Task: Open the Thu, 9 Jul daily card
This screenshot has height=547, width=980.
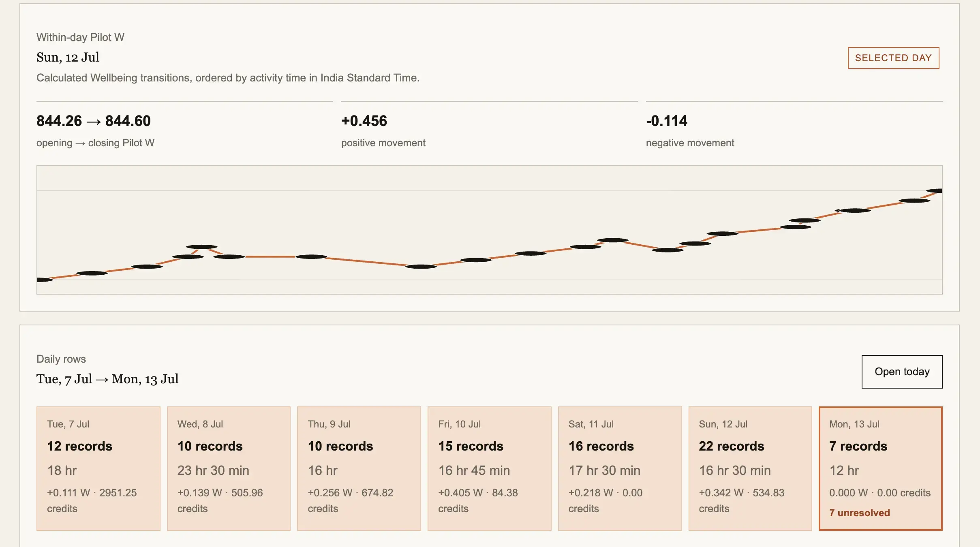Action: pyautogui.click(x=359, y=468)
